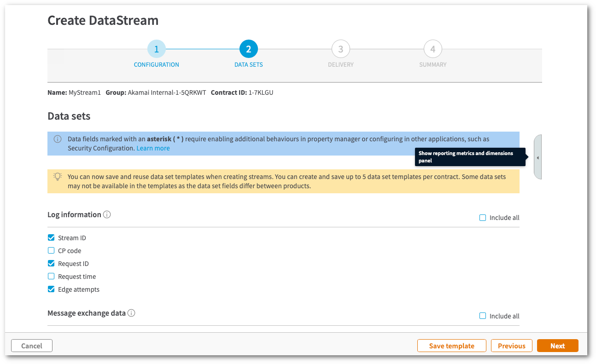Enable the CP code checkbox
The image size is (596, 364).
[51, 251]
